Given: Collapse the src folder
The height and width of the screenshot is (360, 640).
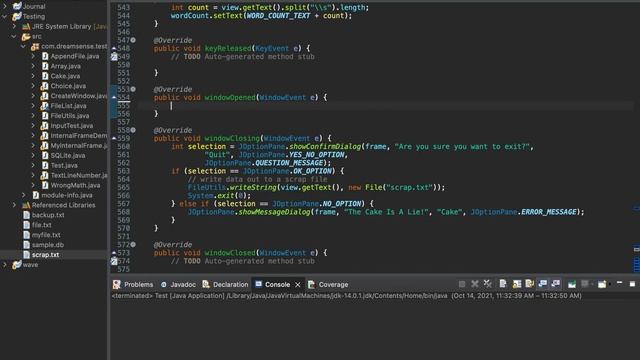Looking at the screenshot, I should [x=14, y=36].
